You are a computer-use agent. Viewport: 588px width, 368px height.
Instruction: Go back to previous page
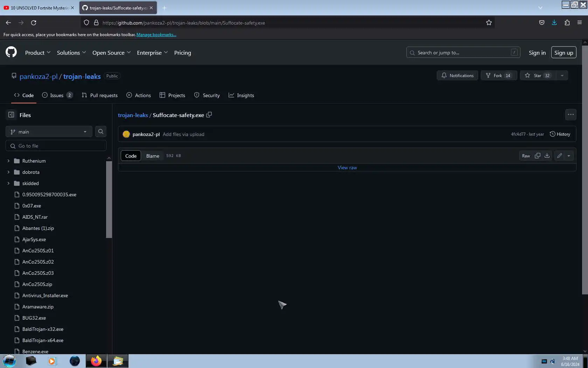[x=8, y=22]
